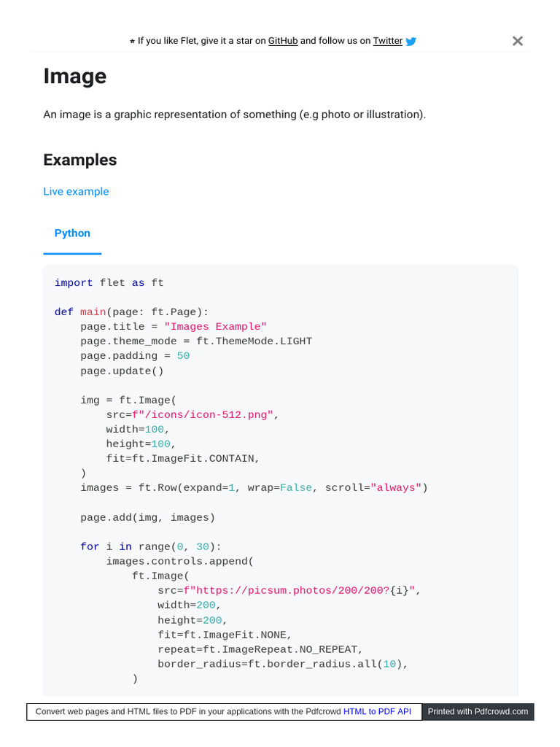The width and height of the screenshot is (560, 747).
Task: Click the "for i in range" loop line
Action: tap(150, 546)
